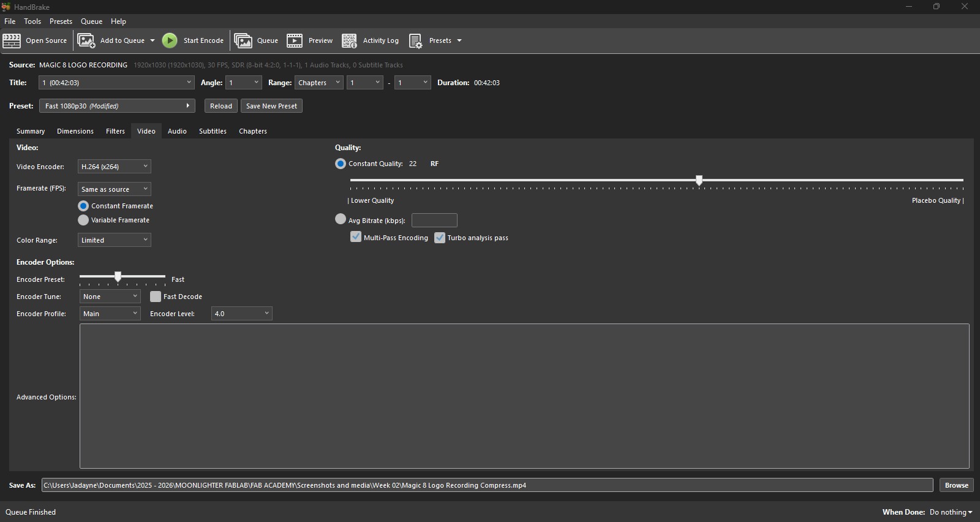980x522 pixels.
Task: Open the starting chapter dropdown in Range
Action: [365, 83]
